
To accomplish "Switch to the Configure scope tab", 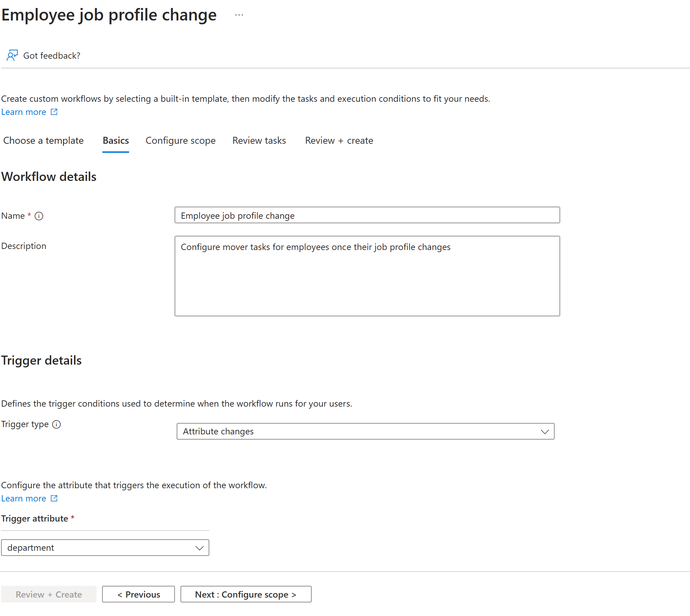I will pyautogui.click(x=180, y=140).
